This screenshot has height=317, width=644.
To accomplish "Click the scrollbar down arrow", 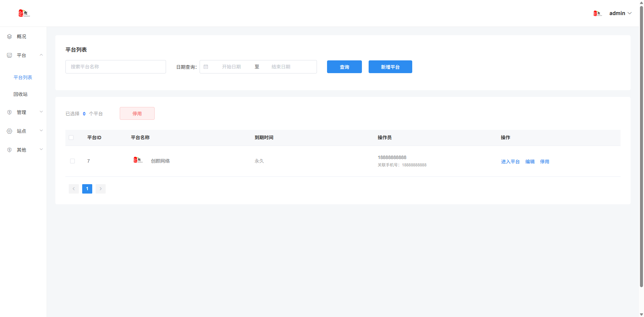I will (641, 315).
